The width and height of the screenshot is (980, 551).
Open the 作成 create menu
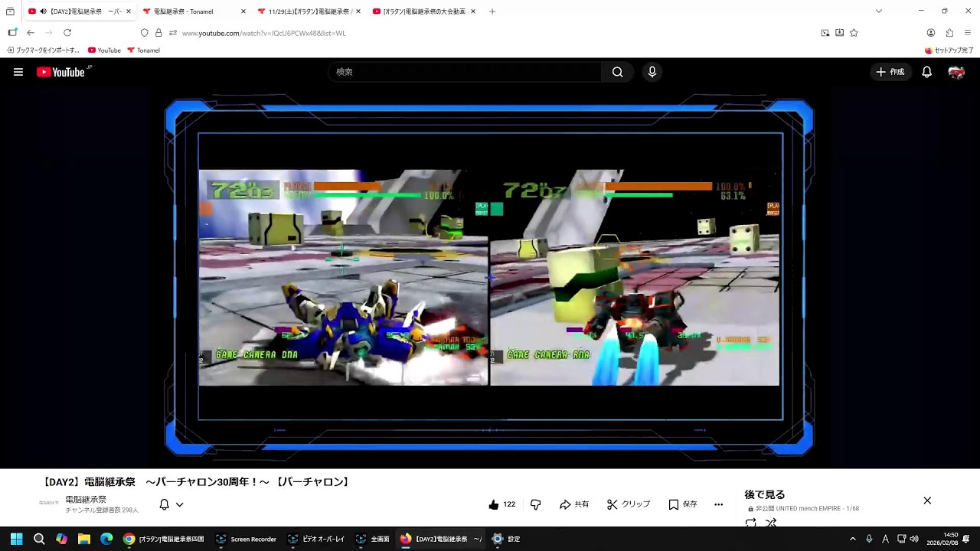click(x=890, y=72)
